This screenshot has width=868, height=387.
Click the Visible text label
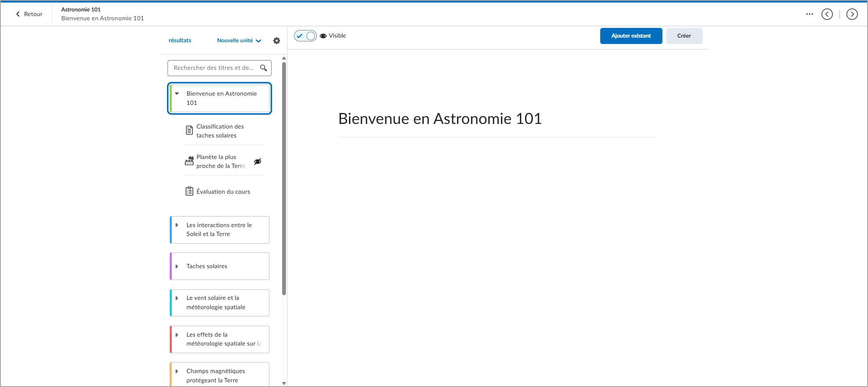(x=337, y=36)
